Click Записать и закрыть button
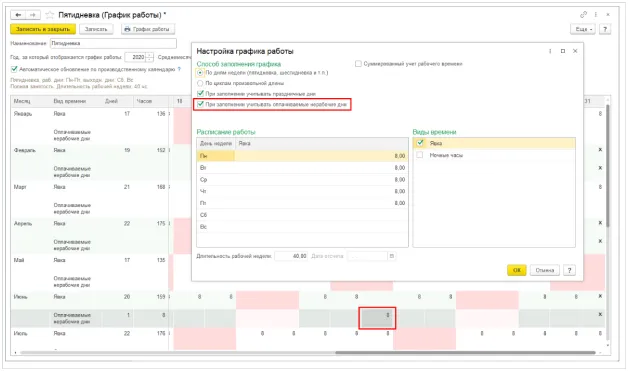This screenshot has height=371, width=628. pos(43,29)
